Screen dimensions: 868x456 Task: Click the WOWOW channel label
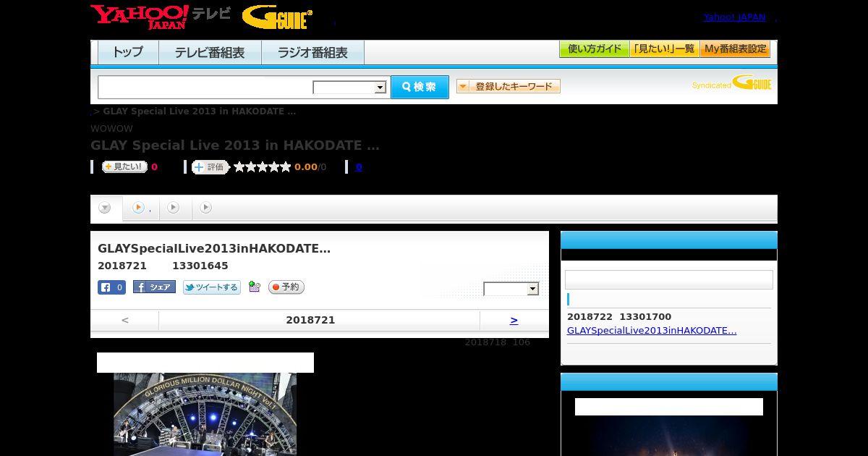(111, 129)
